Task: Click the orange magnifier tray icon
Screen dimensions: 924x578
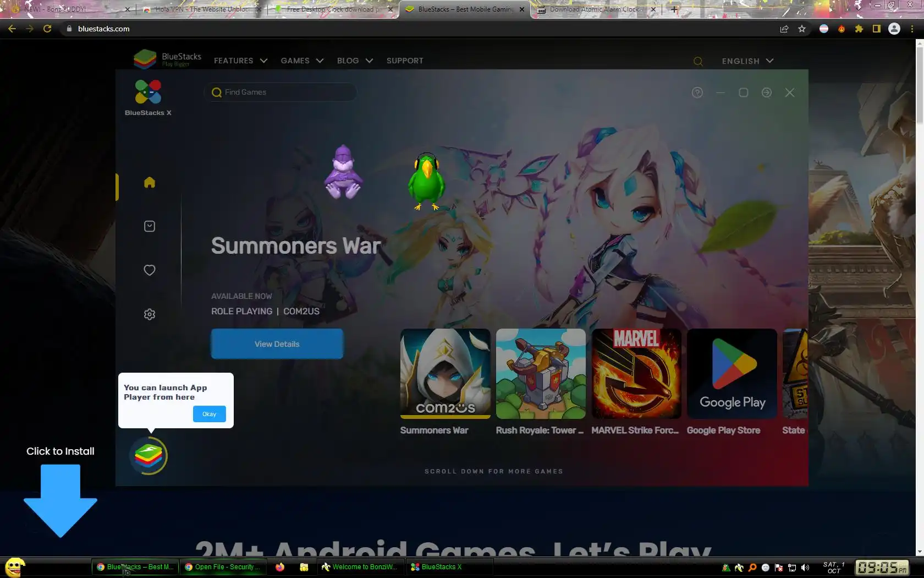Action: pyautogui.click(x=752, y=568)
